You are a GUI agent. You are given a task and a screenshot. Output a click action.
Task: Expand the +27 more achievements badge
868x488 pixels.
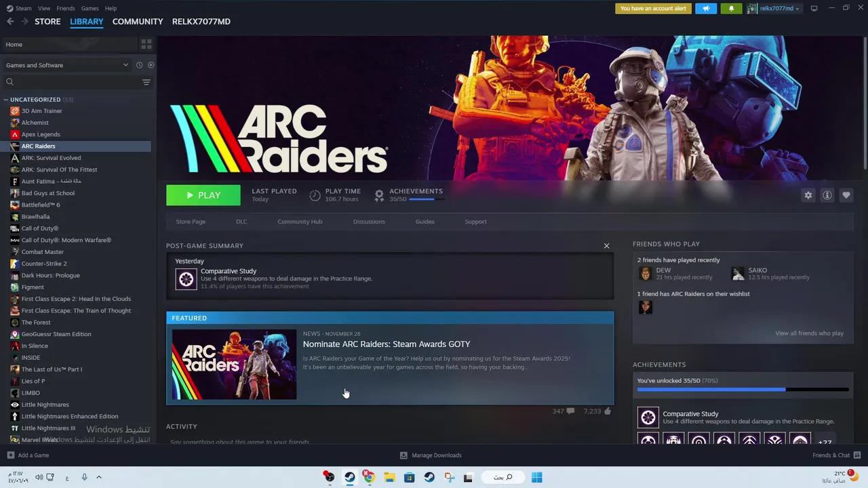click(x=824, y=443)
